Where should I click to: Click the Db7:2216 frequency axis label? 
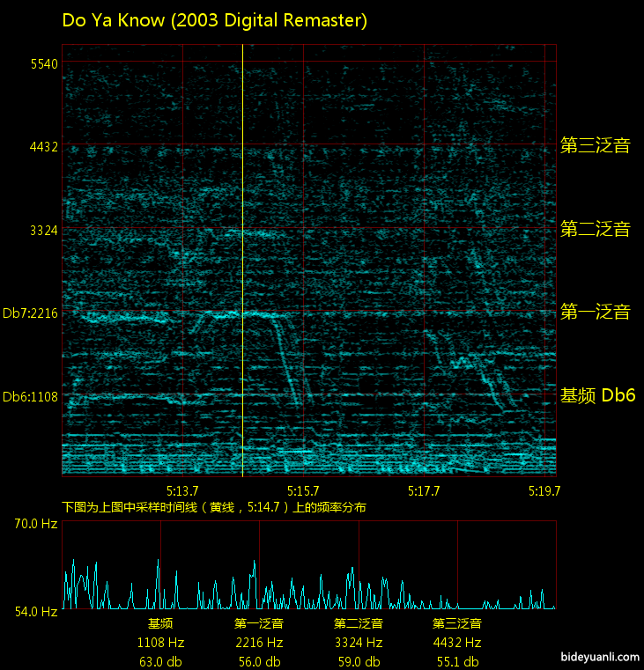pyautogui.click(x=30, y=313)
